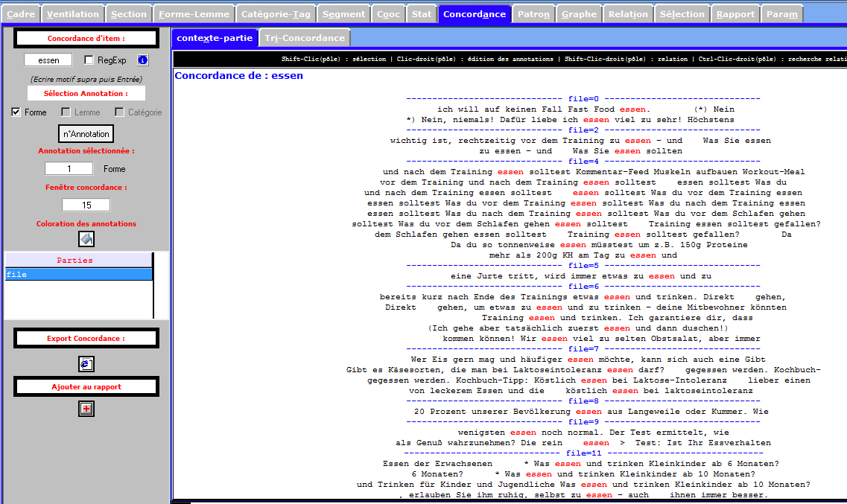Click the file=9 section separator

click(x=583, y=422)
